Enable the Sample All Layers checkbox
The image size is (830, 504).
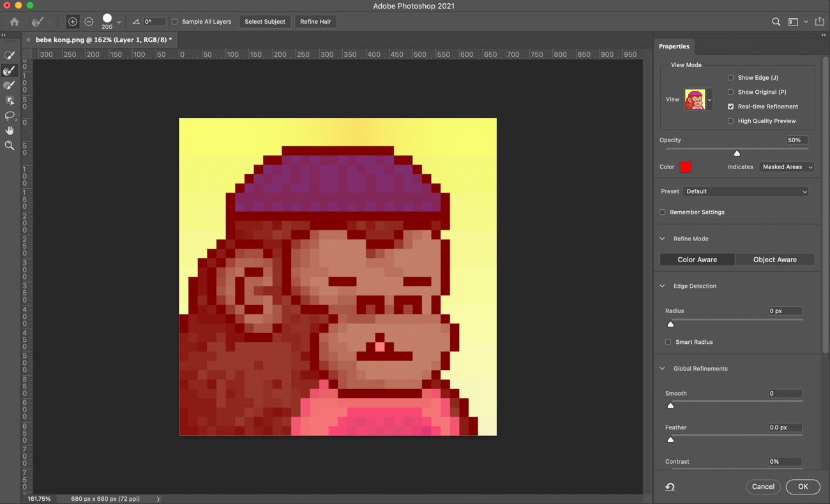(x=174, y=21)
